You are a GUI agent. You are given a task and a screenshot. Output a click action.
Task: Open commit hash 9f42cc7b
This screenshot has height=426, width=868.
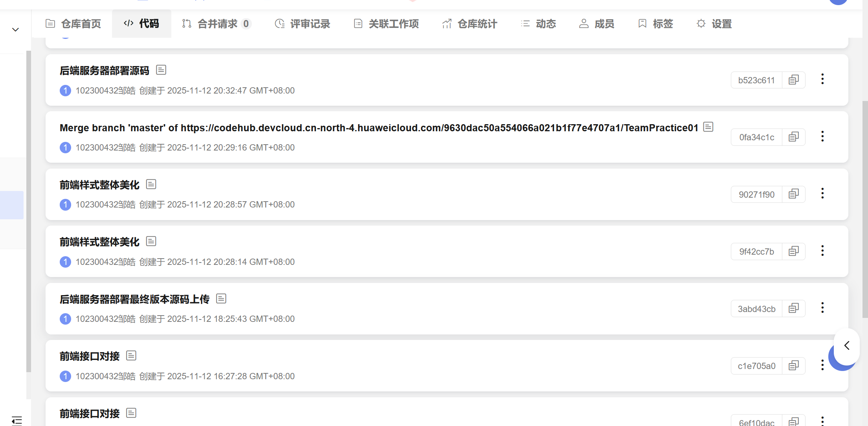click(756, 252)
